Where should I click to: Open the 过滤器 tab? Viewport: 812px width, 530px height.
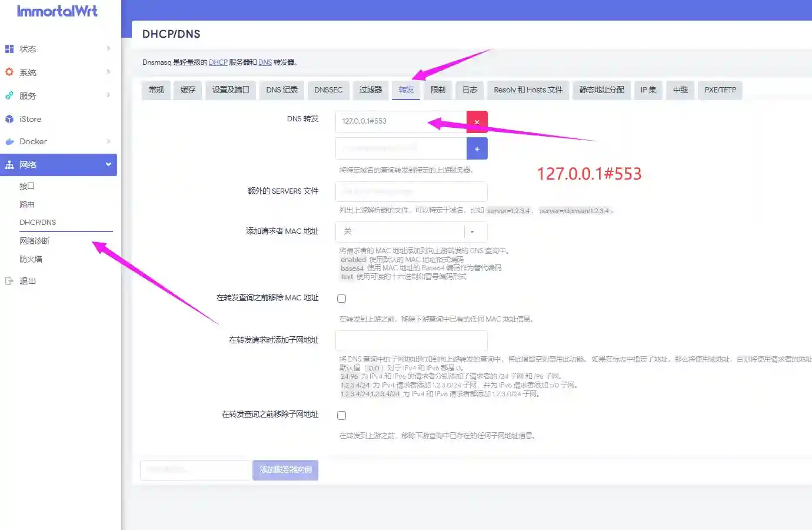point(370,90)
